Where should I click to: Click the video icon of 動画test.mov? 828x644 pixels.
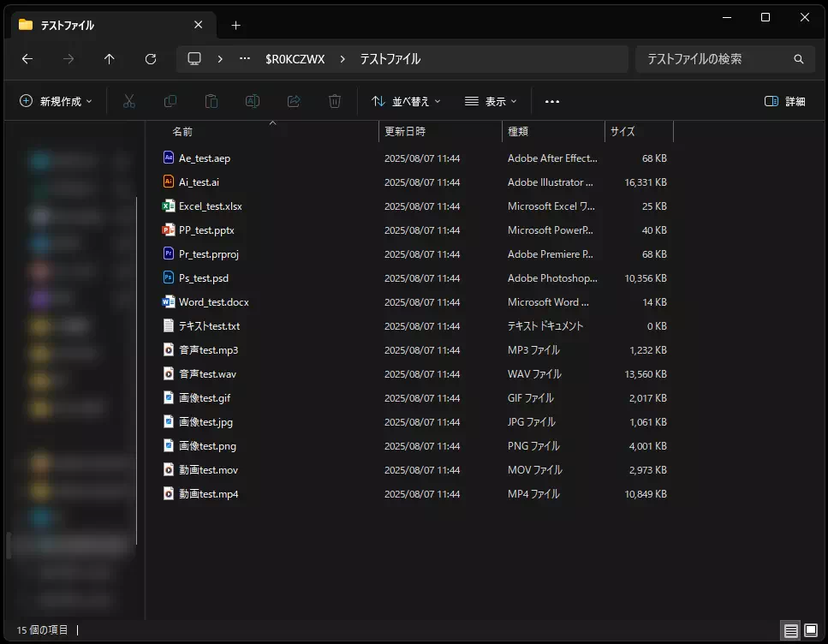pos(169,469)
